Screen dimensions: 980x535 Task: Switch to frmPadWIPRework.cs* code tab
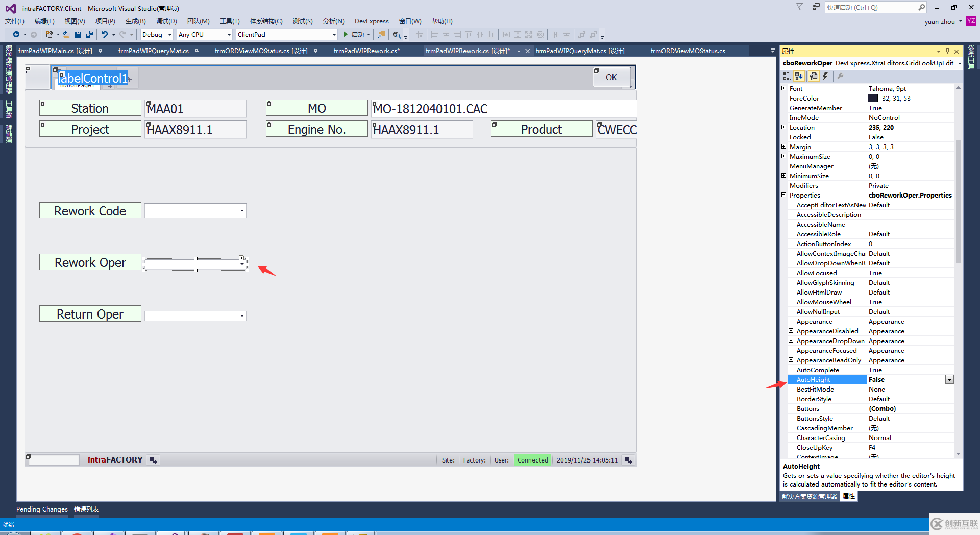366,51
